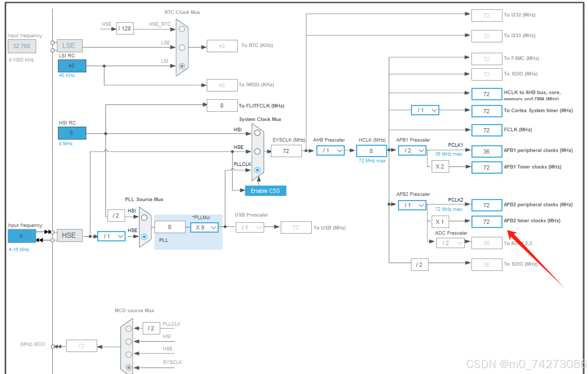Image resolution: width=588 pixels, height=374 pixels.
Task: Select LSI radio in RTC Clock Mux
Action: point(182,66)
